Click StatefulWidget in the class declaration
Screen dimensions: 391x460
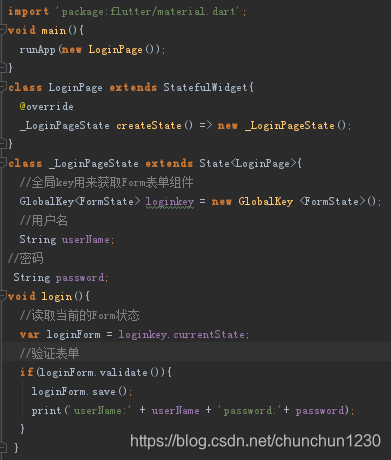[x=205, y=87]
